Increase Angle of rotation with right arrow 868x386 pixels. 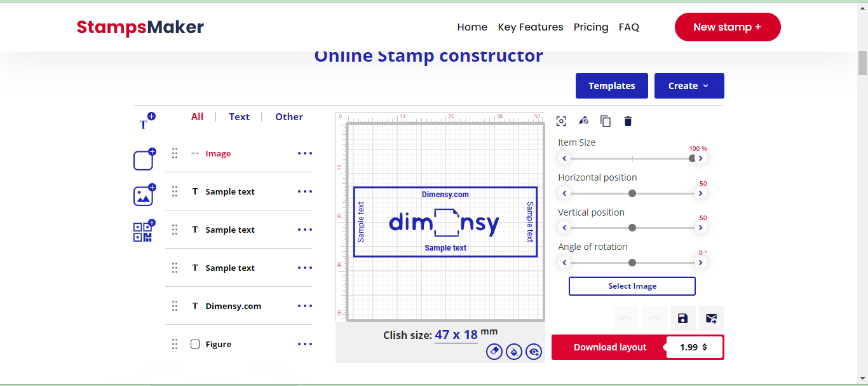point(701,263)
